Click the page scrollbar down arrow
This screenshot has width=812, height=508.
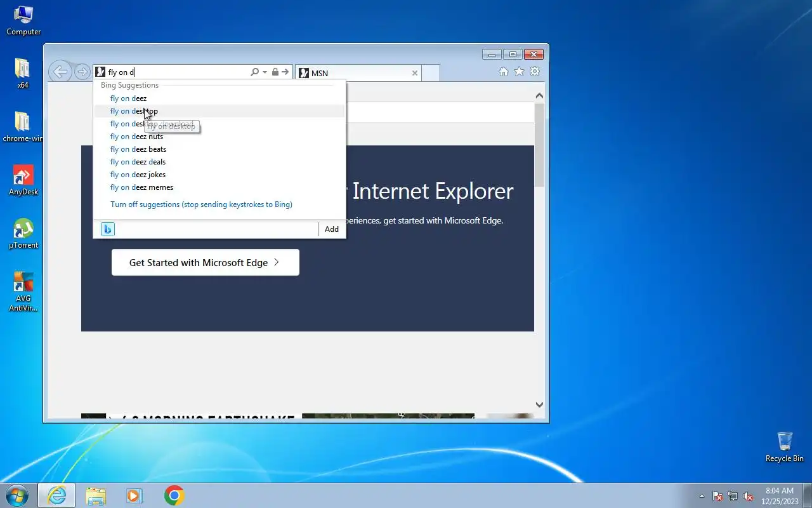pyautogui.click(x=539, y=404)
